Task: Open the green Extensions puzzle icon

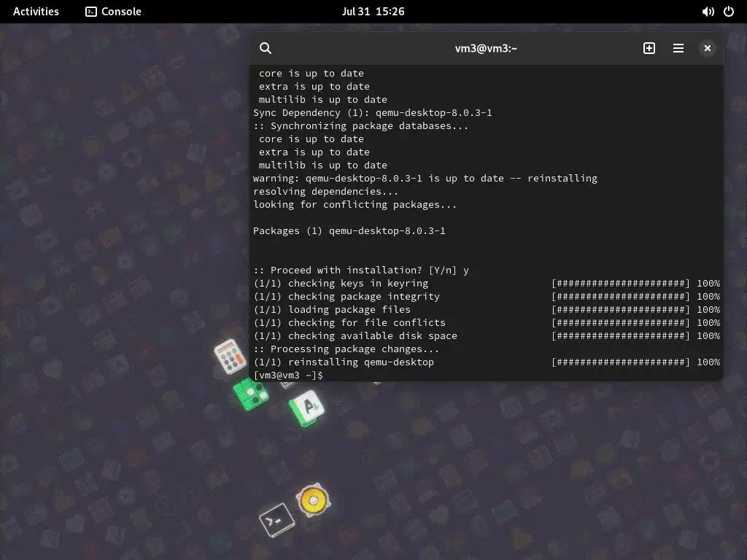Action: (251, 394)
